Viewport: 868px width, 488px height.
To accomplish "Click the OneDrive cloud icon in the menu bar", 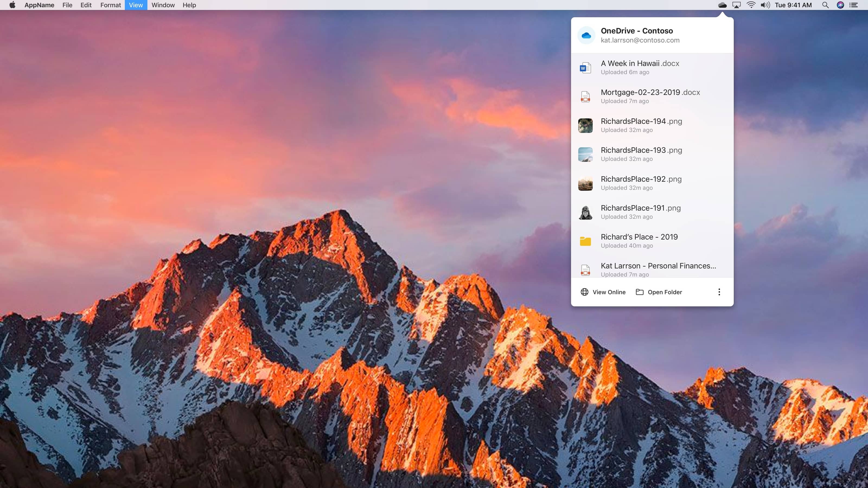I will click(722, 5).
